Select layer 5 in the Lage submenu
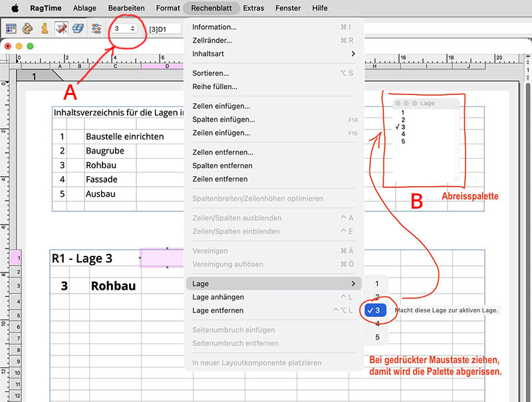532x402 pixels. point(377,337)
